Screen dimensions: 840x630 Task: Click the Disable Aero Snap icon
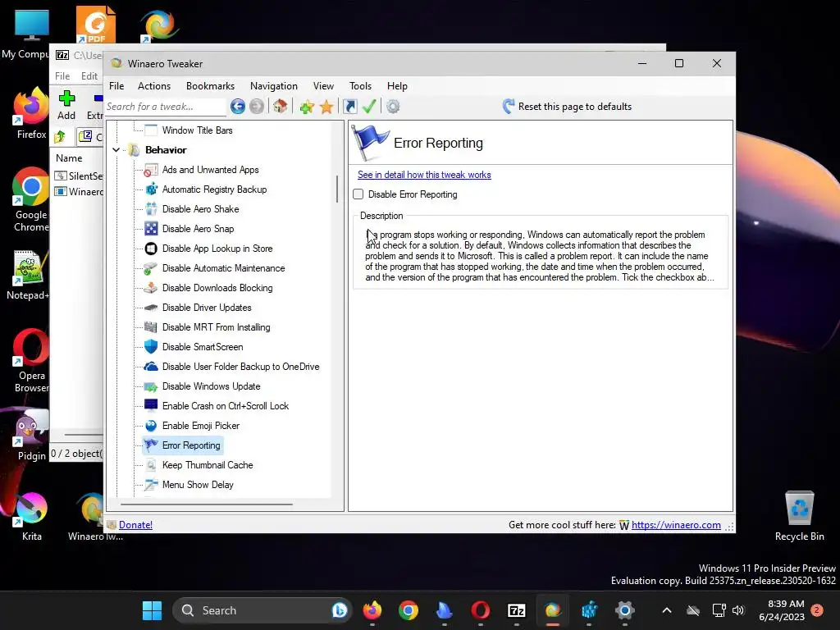151,229
